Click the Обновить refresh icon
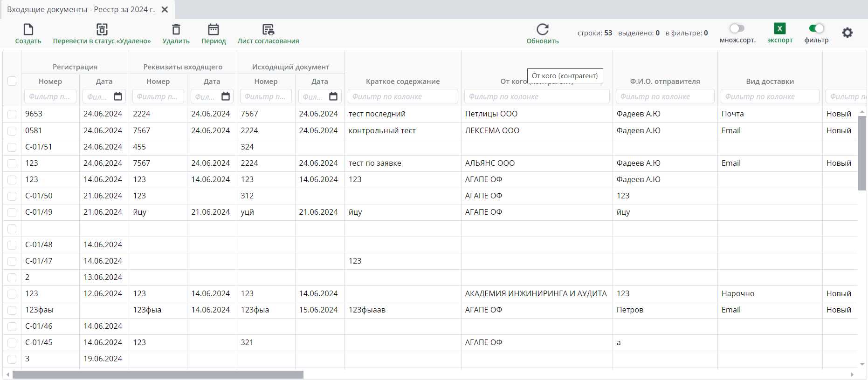This screenshot has height=380, width=868. tap(543, 29)
